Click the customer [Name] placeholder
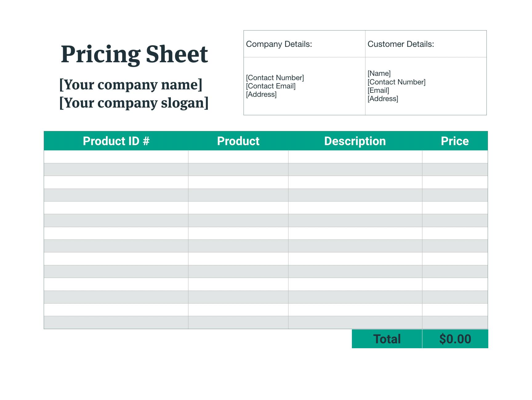Image resolution: width=532 pixels, height=400 pixels. coord(379,73)
